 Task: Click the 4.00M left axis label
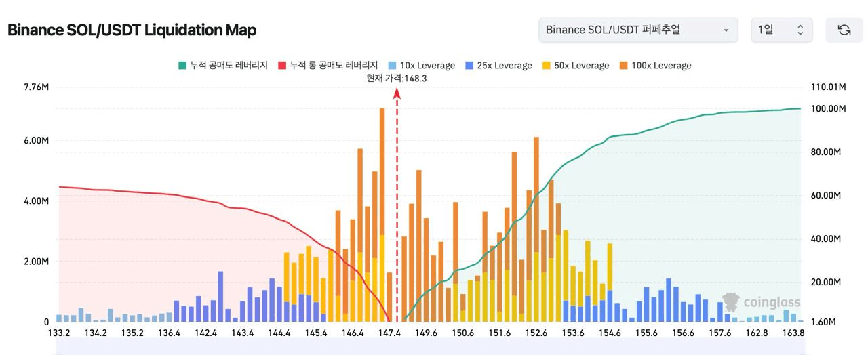(36, 201)
